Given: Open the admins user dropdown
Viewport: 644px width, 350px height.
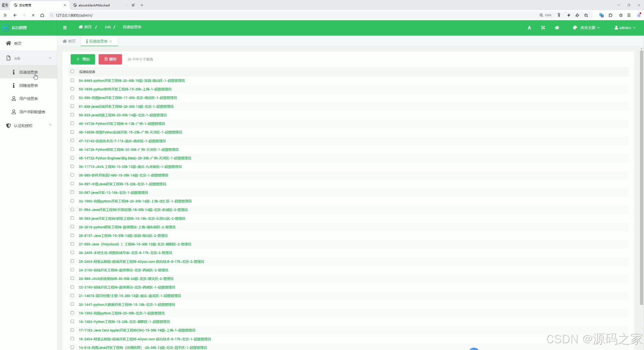Looking at the screenshot, I should [625, 28].
